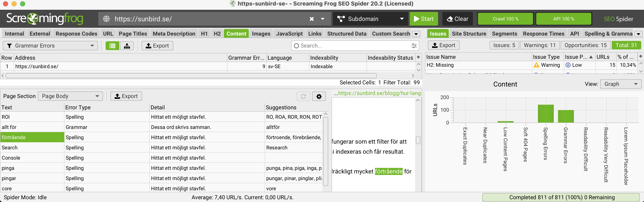Click the globe icon in URL bar
644x202 pixels.
click(x=106, y=19)
